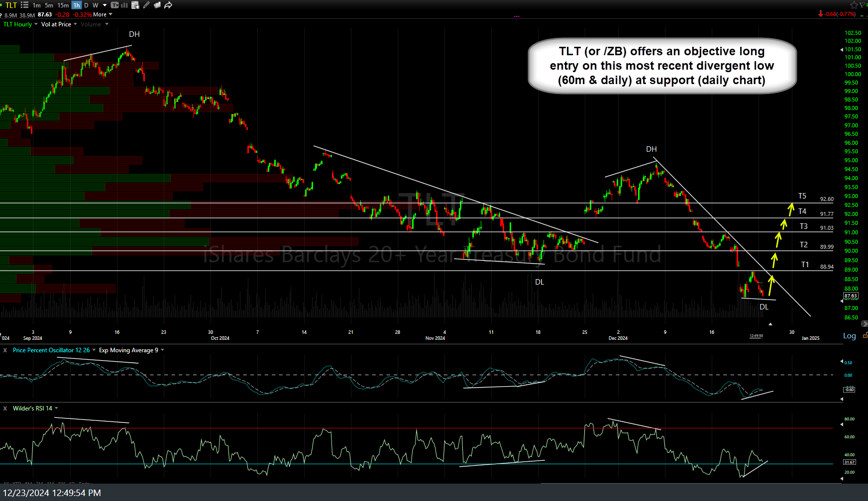Open the add-indicator grid icon
This screenshot has width=868, height=501.
tap(135, 5)
